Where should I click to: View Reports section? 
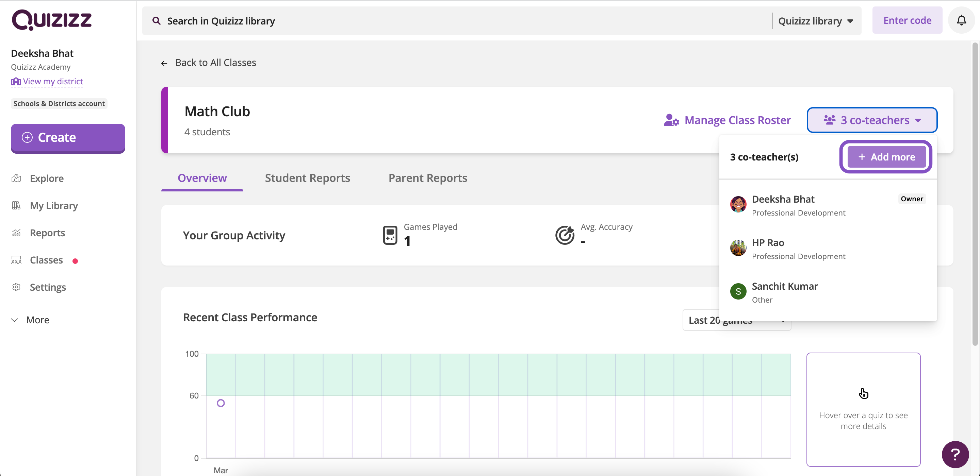(x=47, y=232)
